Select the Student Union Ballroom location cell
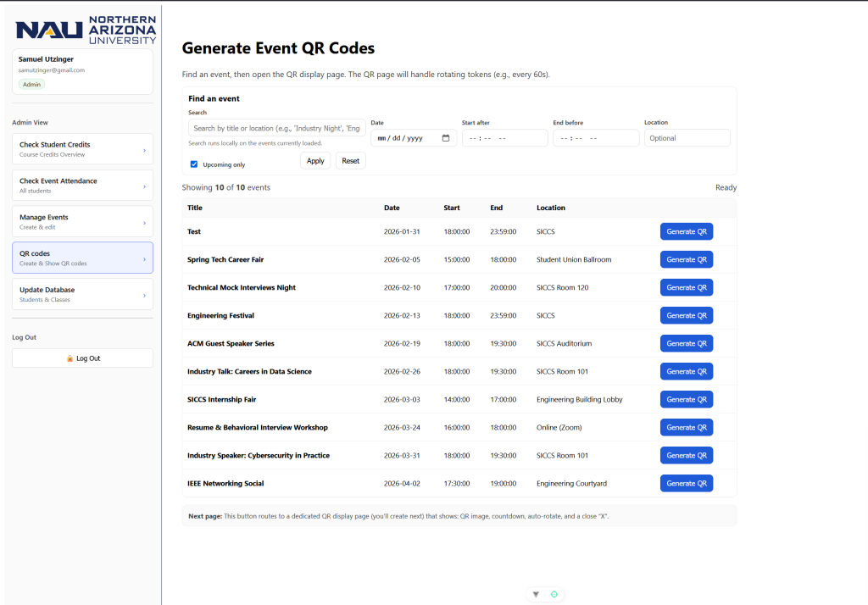Viewport: 868px width, 605px height. coord(574,259)
